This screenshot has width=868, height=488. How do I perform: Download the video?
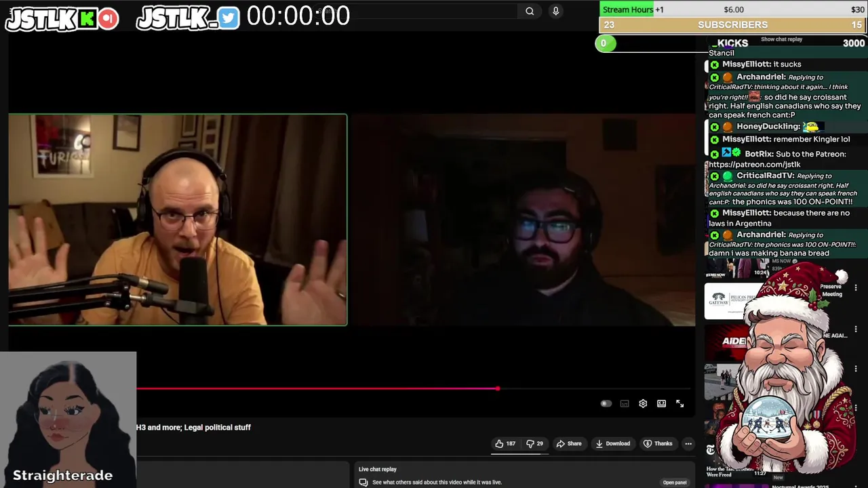pos(612,443)
